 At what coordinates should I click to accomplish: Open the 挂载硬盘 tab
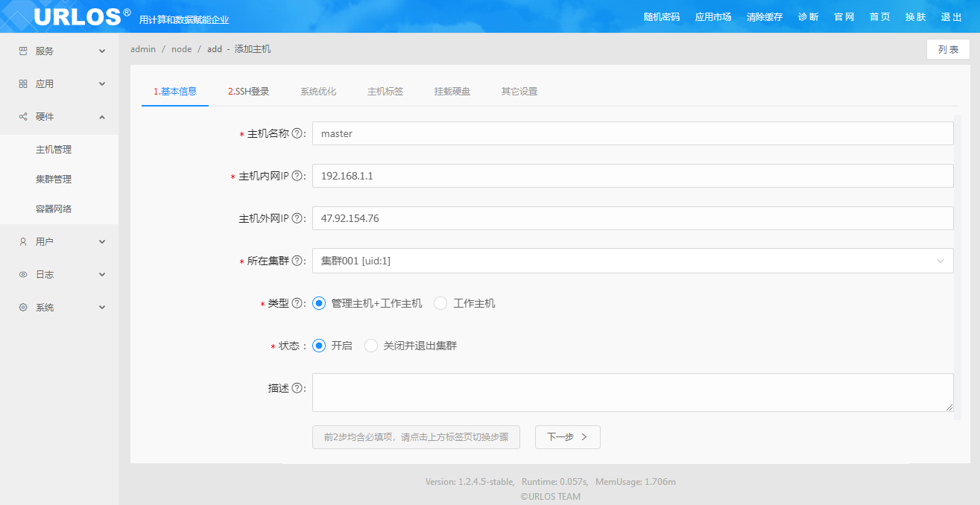452,92
